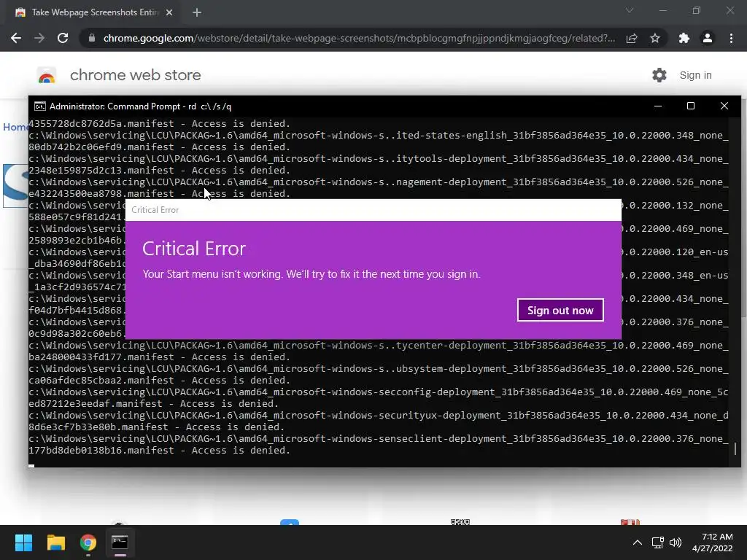Switch to Chrome from the taskbar

tap(88, 542)
